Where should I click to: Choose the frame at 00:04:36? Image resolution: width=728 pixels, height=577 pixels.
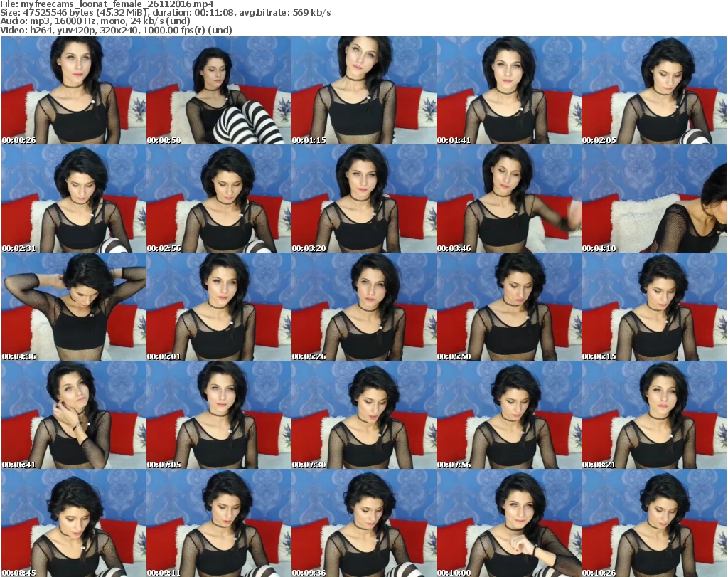point(74,307)
